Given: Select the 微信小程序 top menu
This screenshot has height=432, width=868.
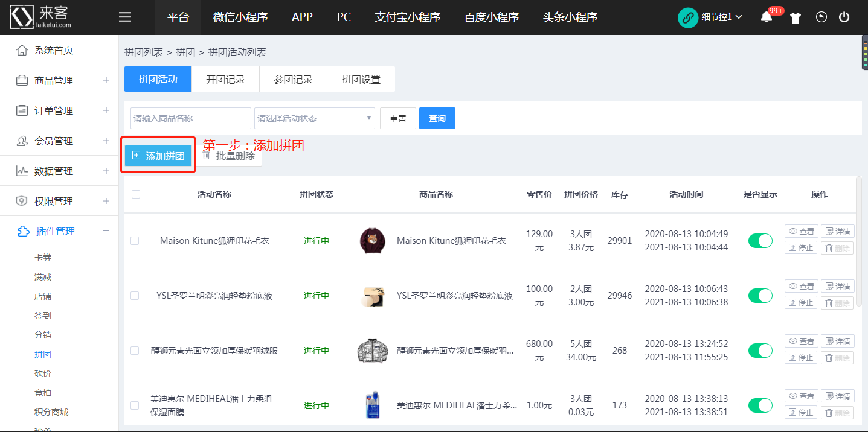Looking at the screenshot, I should [240, 17].
